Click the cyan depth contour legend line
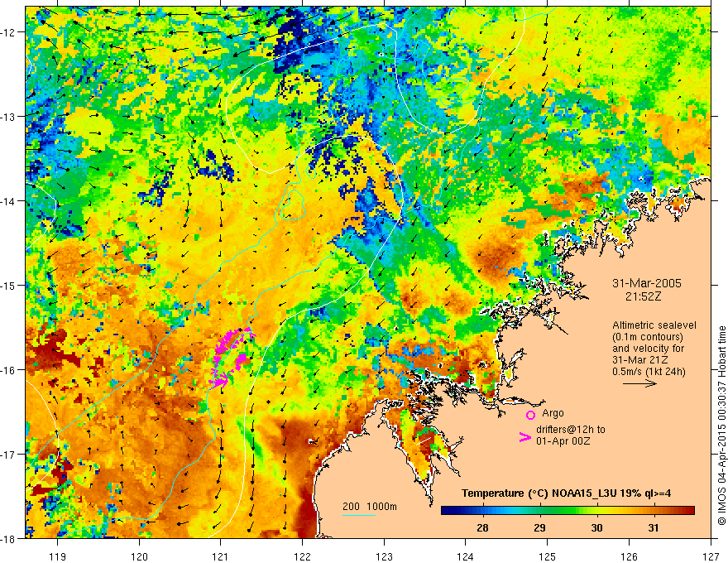 (x=359, y=515)
